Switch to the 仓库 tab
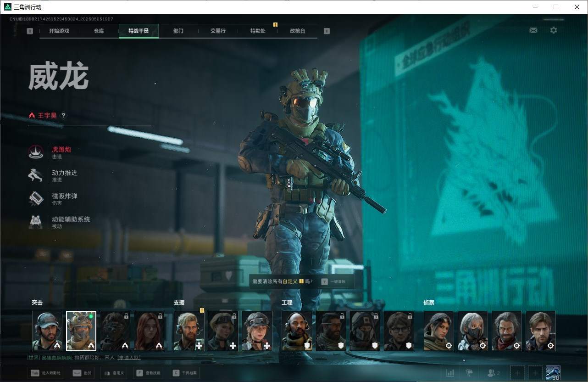 tap(99, 31)
